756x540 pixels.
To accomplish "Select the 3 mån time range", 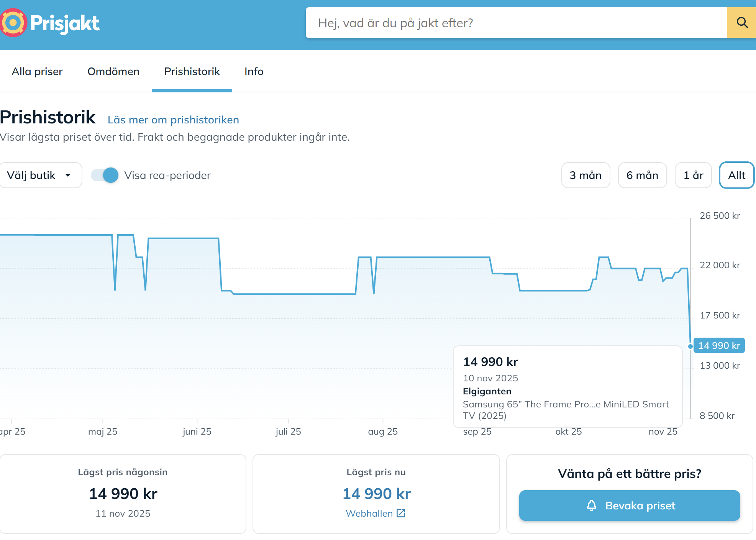I will click(585, 176).
